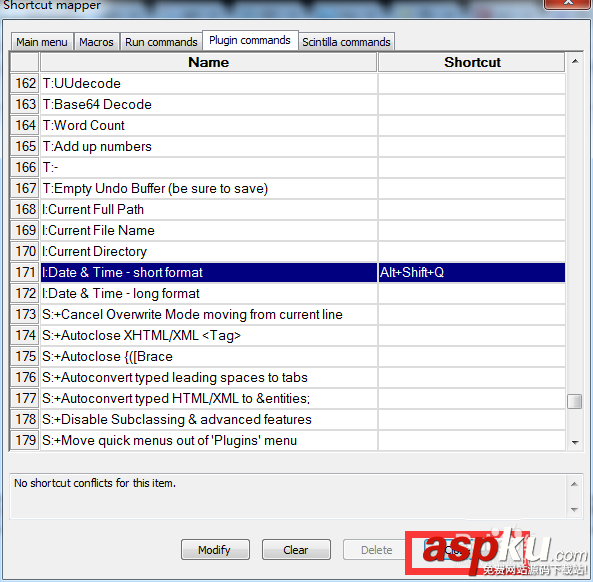This screenshot has height=582, width=593.
Task: Open the Run commands tab
Action: [x=161, y=42]
